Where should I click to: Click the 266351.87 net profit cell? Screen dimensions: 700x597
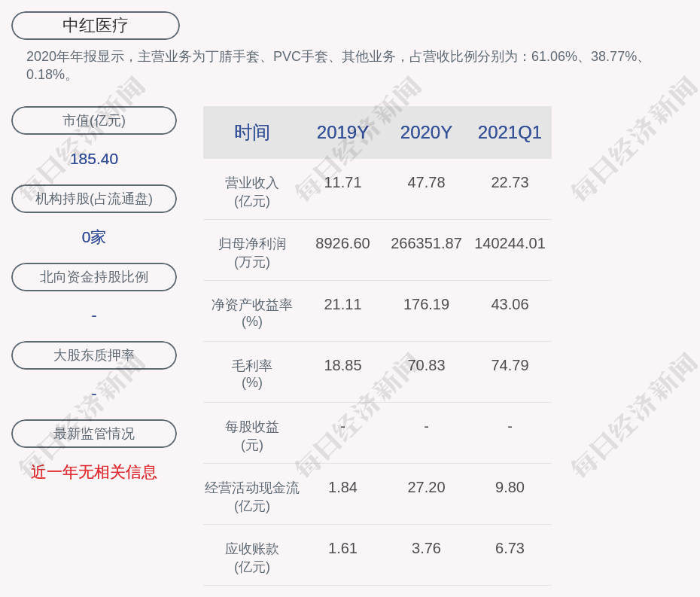coord(426,244)
